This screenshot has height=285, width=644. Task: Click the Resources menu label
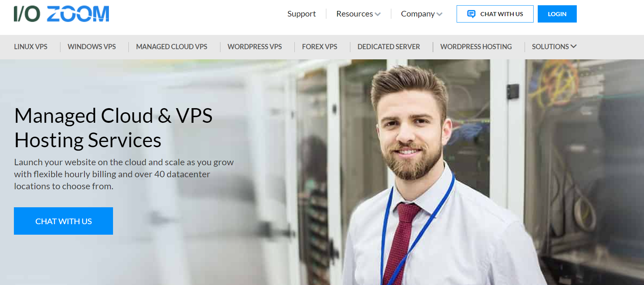(354, 14)
